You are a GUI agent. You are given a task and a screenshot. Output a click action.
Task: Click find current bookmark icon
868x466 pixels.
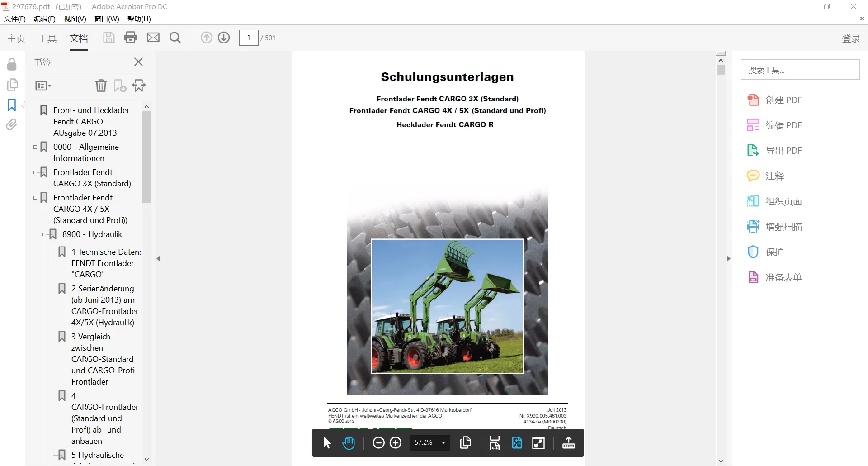pyautogui.click(x=139, y=86)
